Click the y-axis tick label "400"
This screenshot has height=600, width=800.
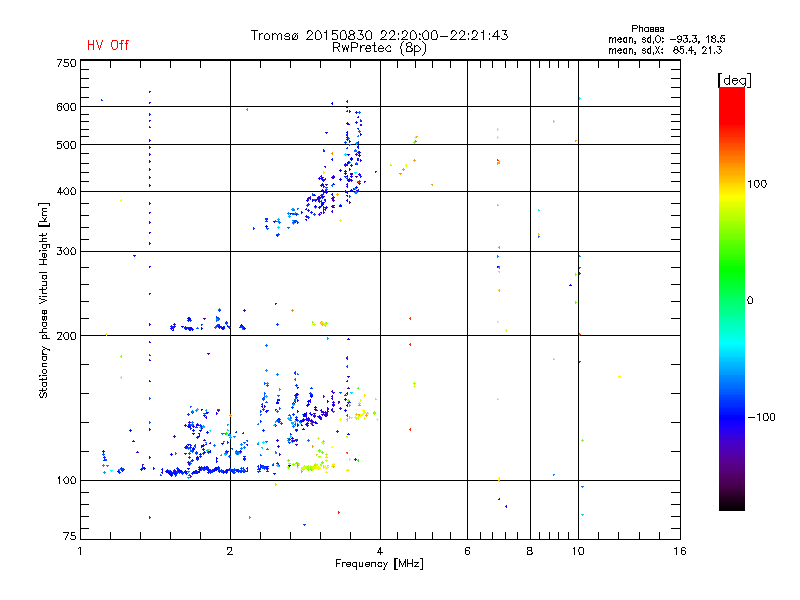(66, 191)
